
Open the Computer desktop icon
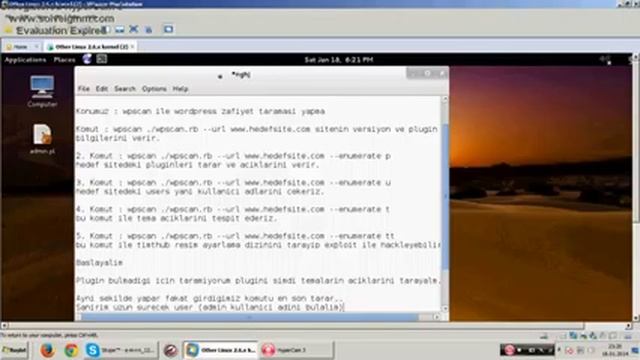[x=42, y=91]
